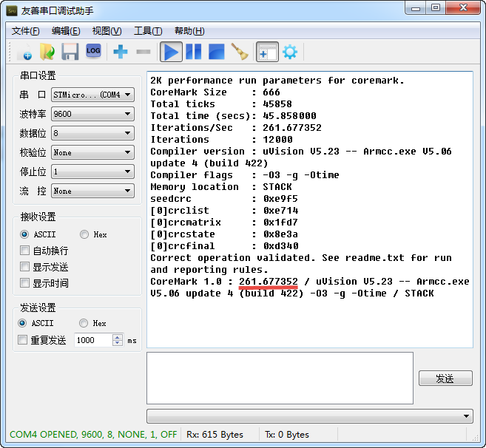Click into the send message text box
This screenshot has width=486, height=448.
280,378
